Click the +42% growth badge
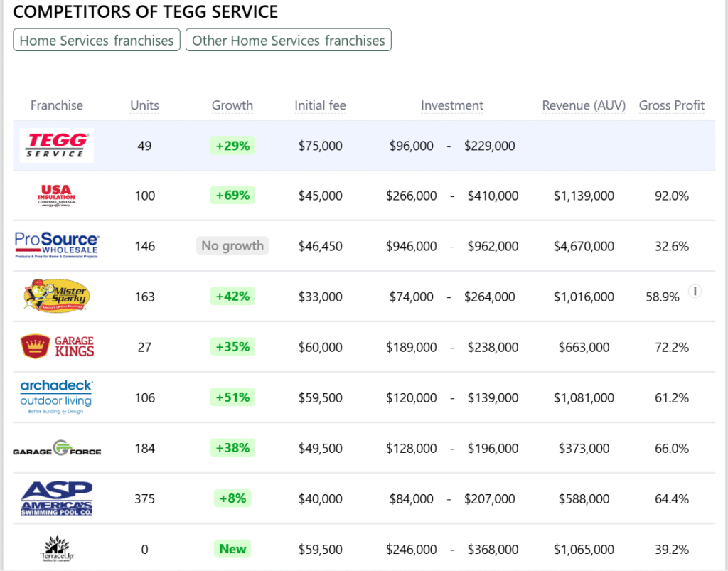728x571 pixels. tap(232, 297)
